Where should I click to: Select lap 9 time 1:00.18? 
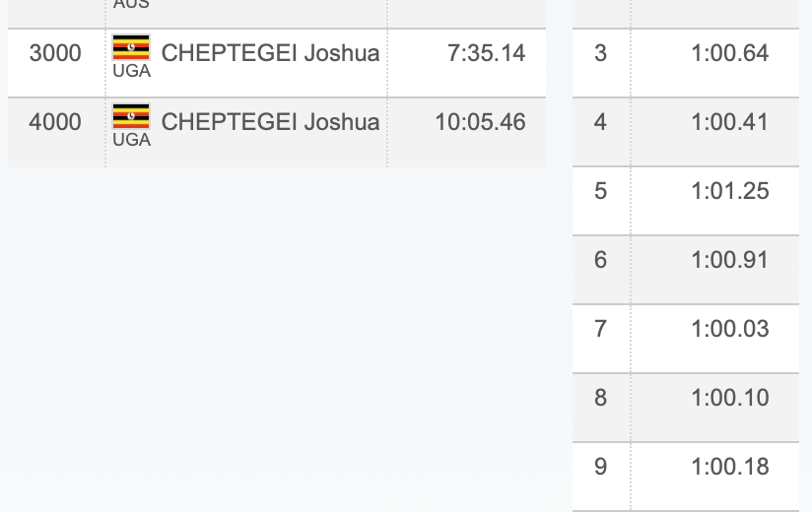pos(729,467)
